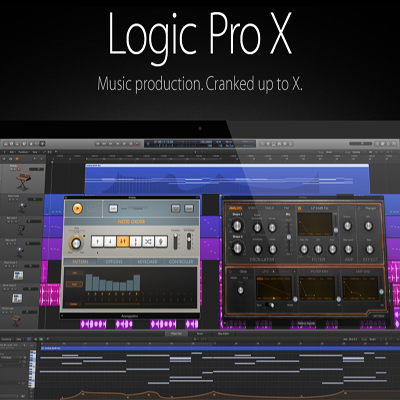Viewport: 400px width, 400px height.
Task: Click the LCD display in the control bar
Action: pyautogui.click(x=200, y=144)
